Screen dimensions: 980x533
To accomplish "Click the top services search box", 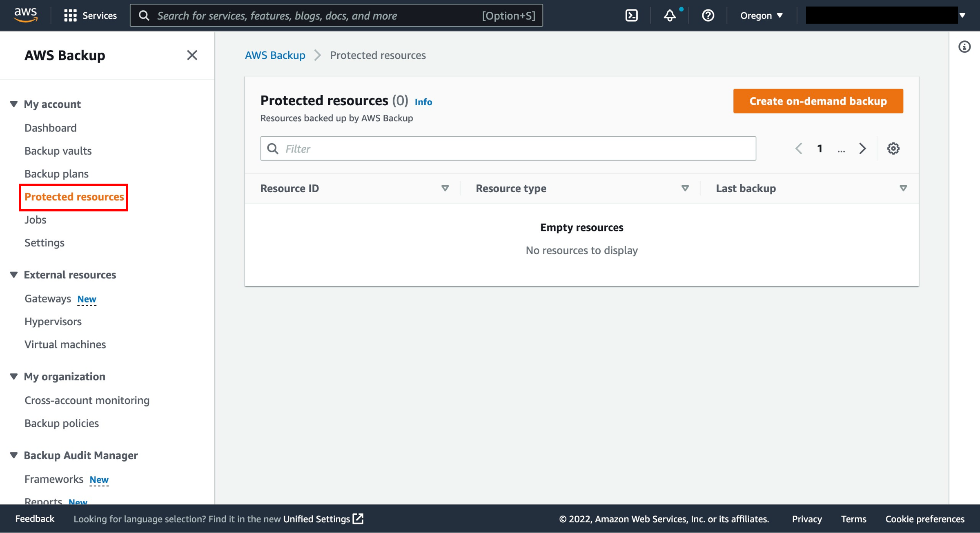I will 336,16.
